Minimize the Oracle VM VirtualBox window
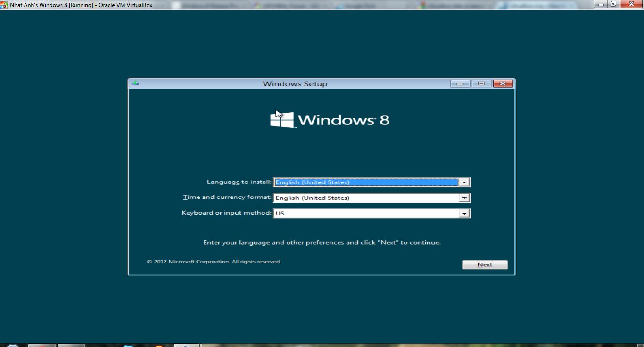644x347 pixels. (x=601, y=4)
